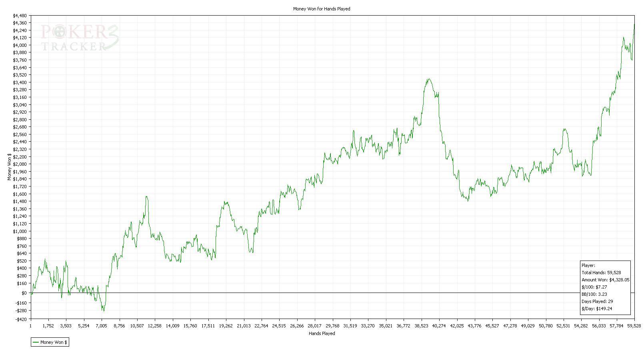Viewport: 644px width, 353px height.
Task: Click the '59,528' x-axis tick label
Action: click(x=634, y=326)
